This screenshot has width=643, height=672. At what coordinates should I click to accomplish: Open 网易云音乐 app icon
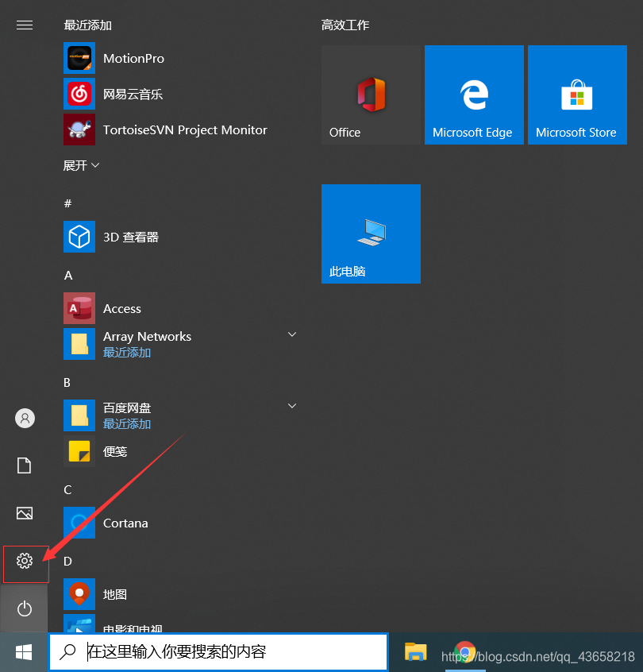point(79,94)
